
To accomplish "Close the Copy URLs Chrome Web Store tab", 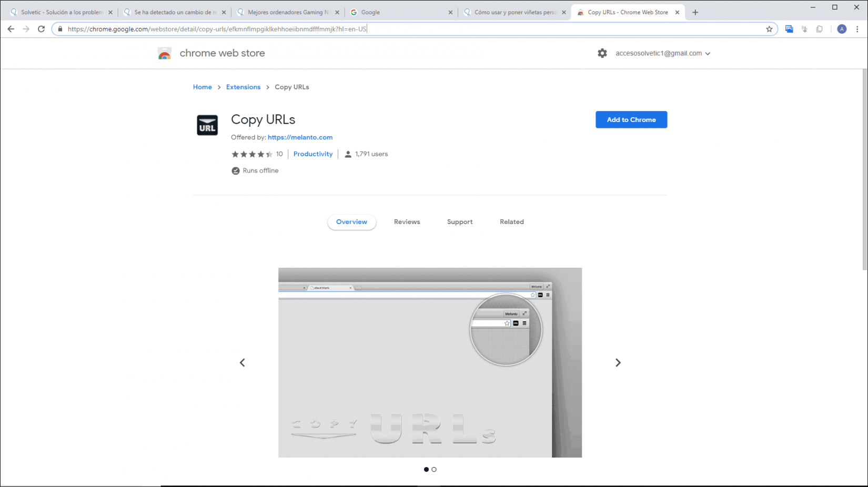I will click(677, 12).
